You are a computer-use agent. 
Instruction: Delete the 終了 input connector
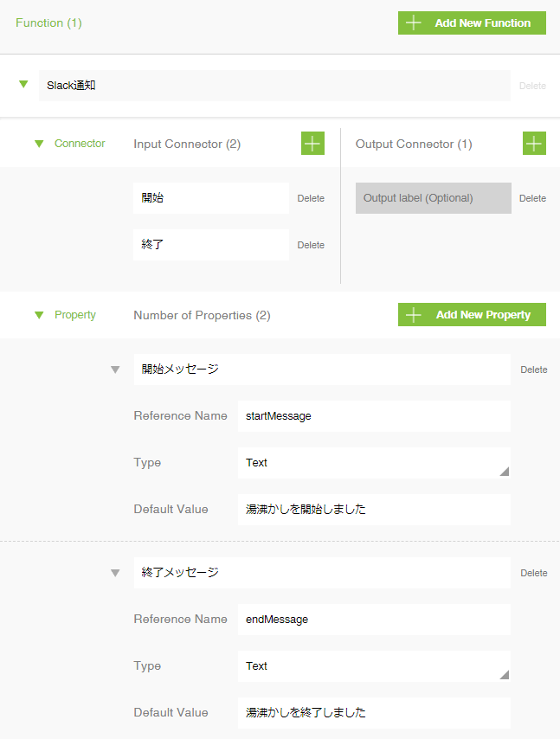[311, 245]
